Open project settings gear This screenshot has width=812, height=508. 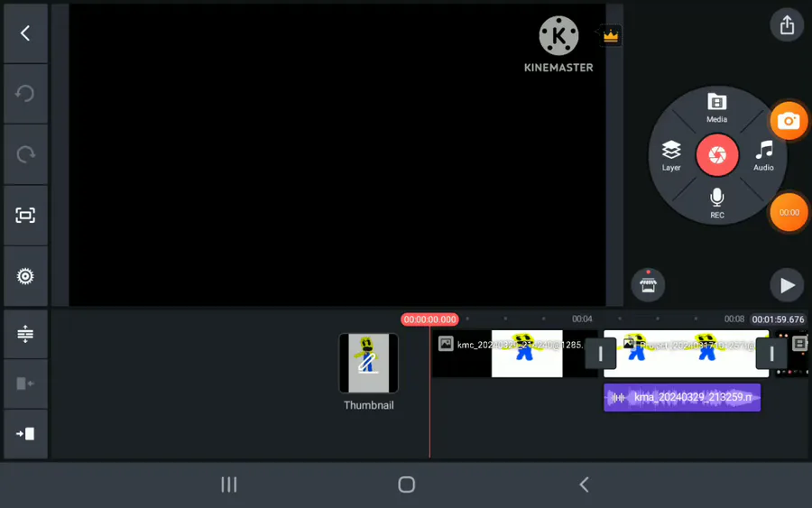pyautogui.click(x=25, y=276)
